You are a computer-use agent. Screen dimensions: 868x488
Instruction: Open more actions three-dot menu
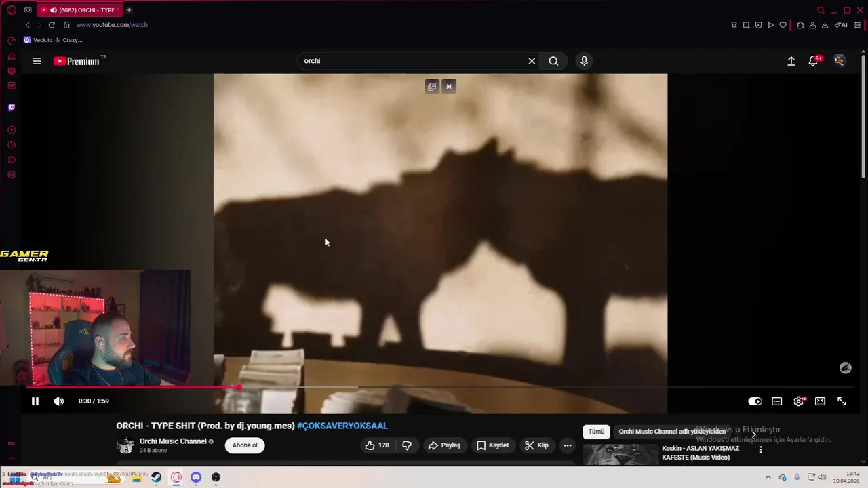568,445
